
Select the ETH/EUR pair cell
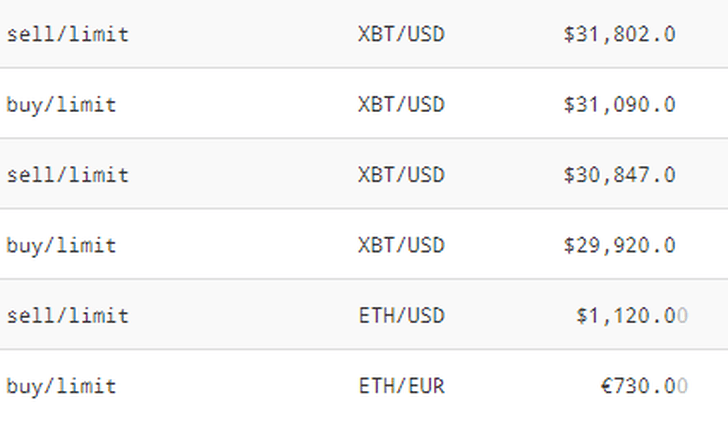(402, 386)
